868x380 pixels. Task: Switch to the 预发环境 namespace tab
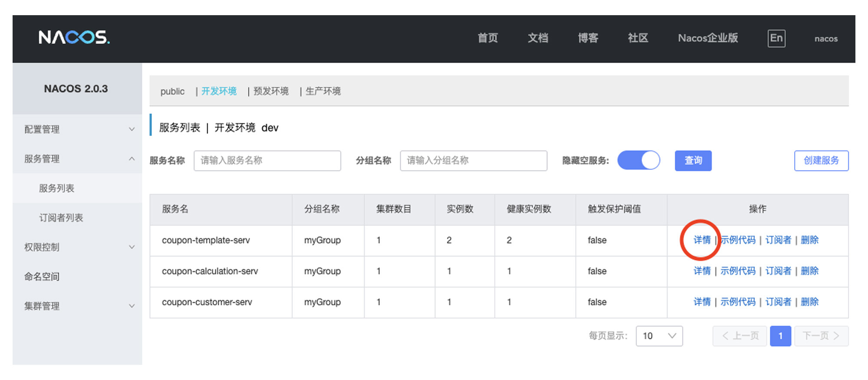tap(271, 91)
